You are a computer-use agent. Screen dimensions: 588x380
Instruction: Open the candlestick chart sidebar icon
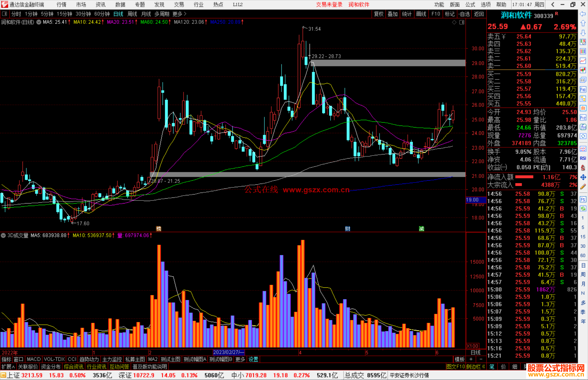pyautogui.click(x=583, y=70)
